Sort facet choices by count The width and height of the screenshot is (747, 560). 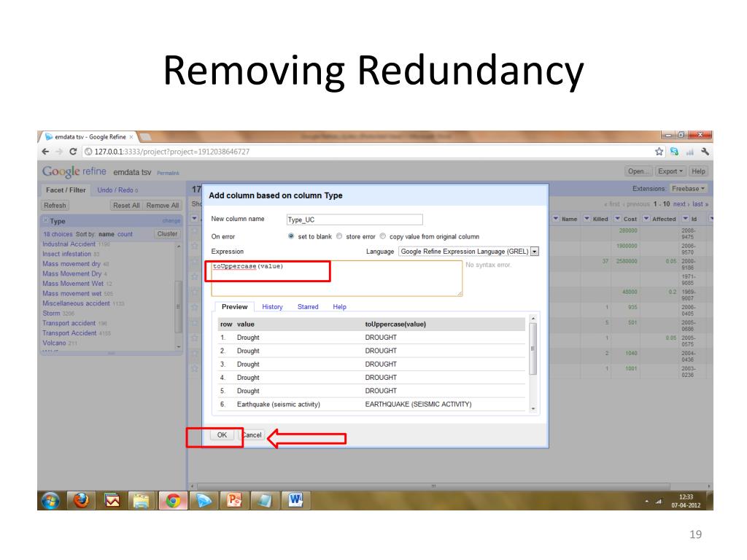coord(125,234)
